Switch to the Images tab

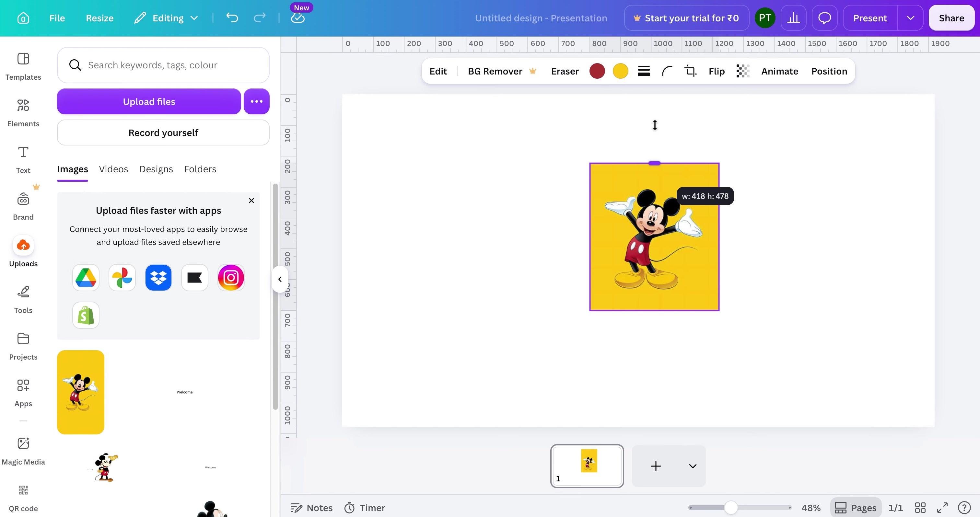click(72, 169)
